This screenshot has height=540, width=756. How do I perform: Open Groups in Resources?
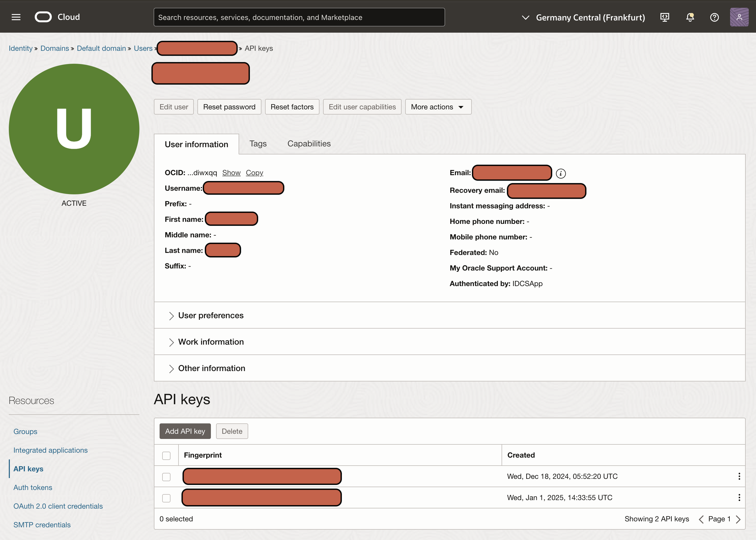[25, 432]
